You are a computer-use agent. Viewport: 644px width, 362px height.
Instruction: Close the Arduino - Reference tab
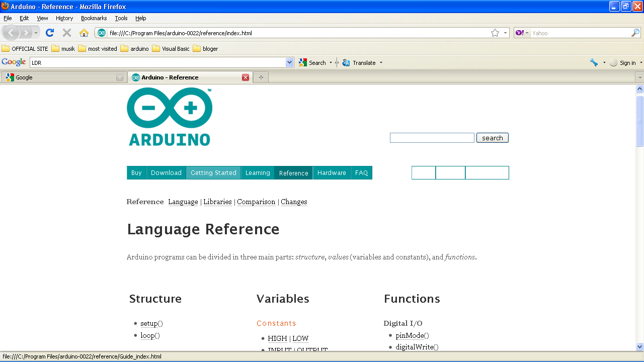click(246, 77)
